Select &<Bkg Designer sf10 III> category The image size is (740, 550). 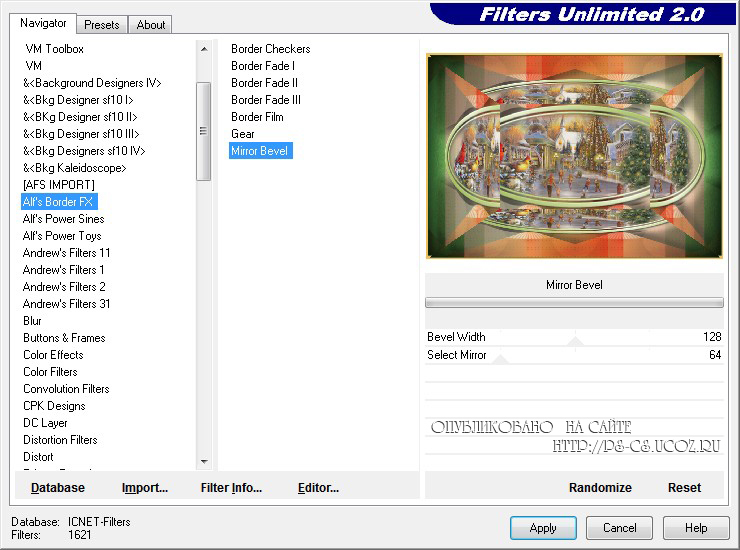click(x=81, y=134)
